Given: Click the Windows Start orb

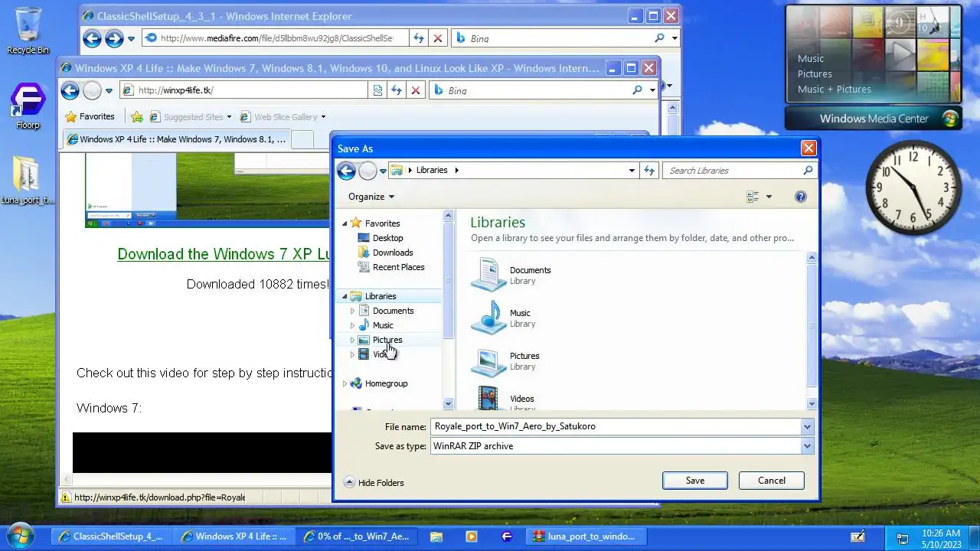Looking at the screenshot, I should (21, 536).
